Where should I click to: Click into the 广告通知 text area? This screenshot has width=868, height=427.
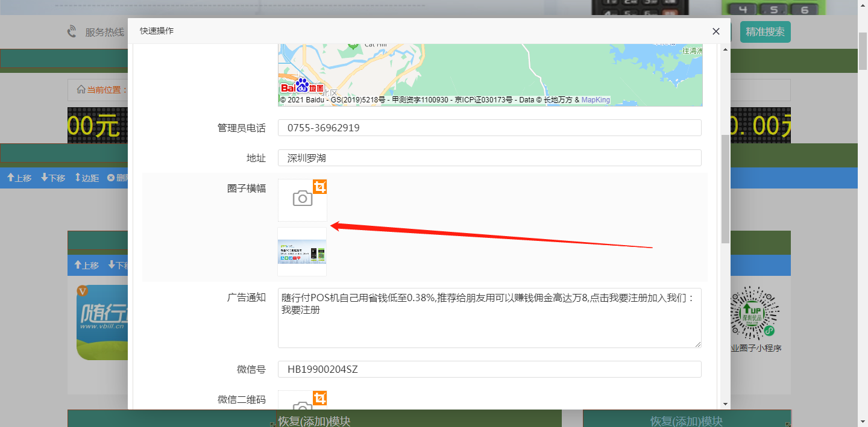pos(489,318)
